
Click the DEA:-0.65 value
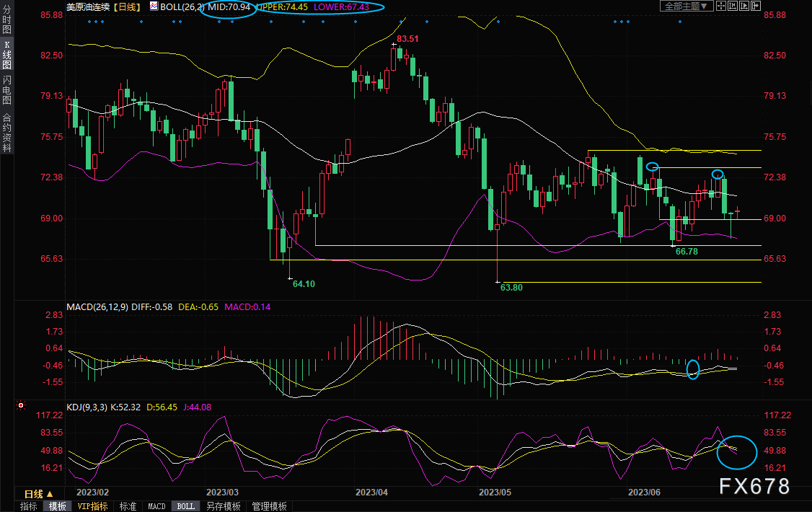point(198,307)
